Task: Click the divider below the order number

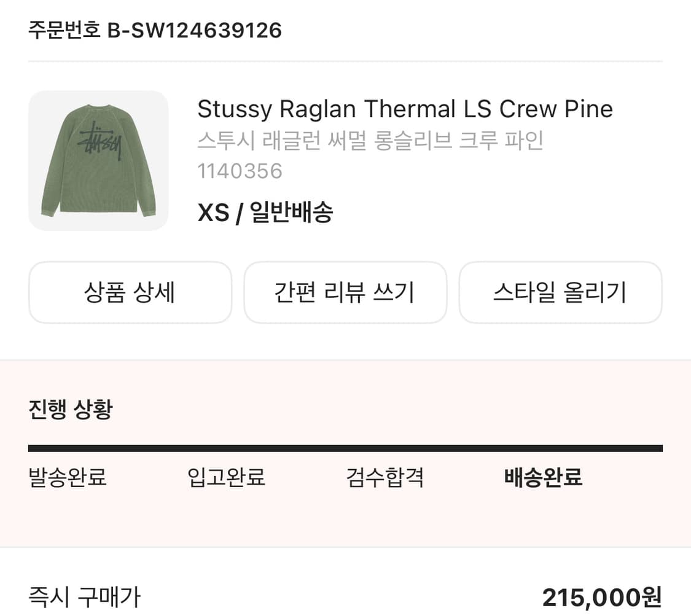Action: pos(345,60)
